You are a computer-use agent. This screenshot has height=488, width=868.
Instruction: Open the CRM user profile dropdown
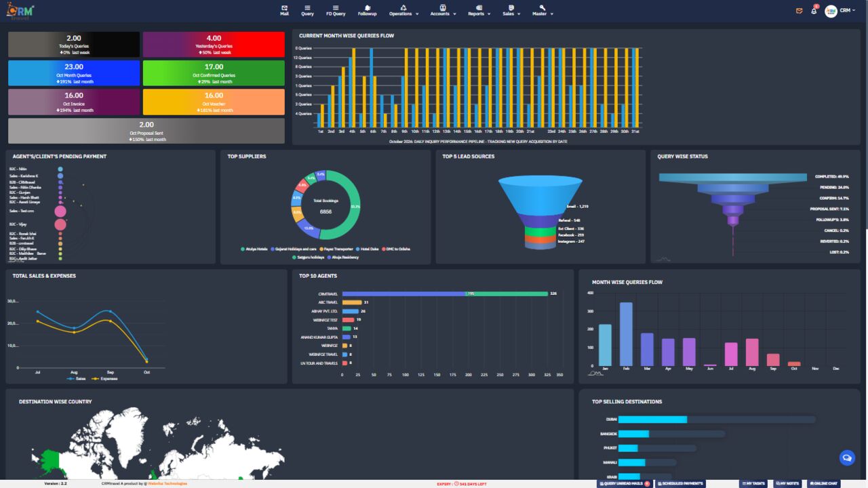tap(841, 11)
